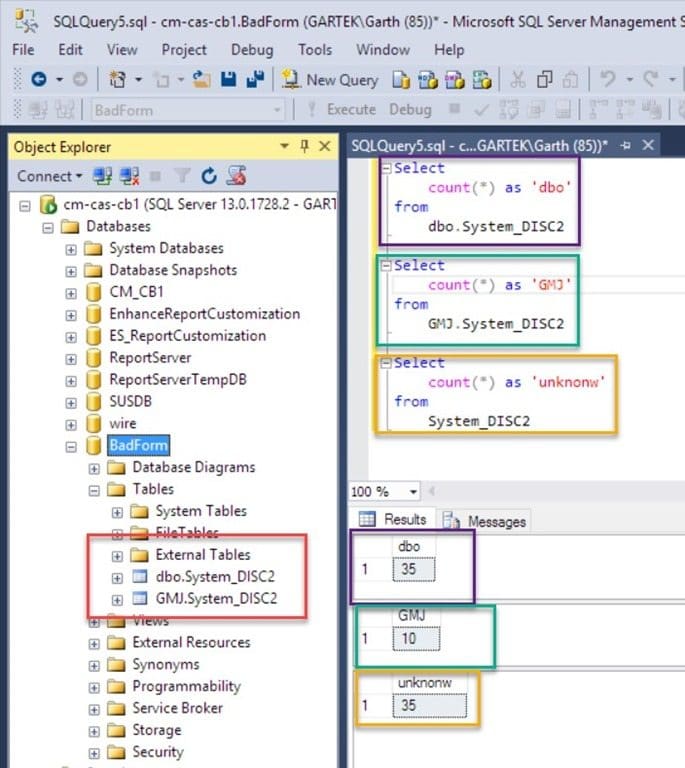Open the Connect dropdown in Object Explorer

(x=49, y=176)
